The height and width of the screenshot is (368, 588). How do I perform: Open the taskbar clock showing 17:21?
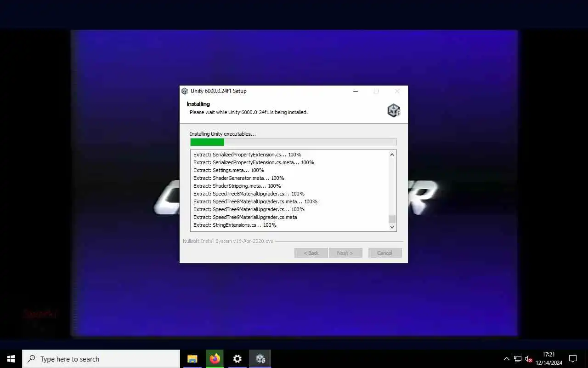pos(548,359)
